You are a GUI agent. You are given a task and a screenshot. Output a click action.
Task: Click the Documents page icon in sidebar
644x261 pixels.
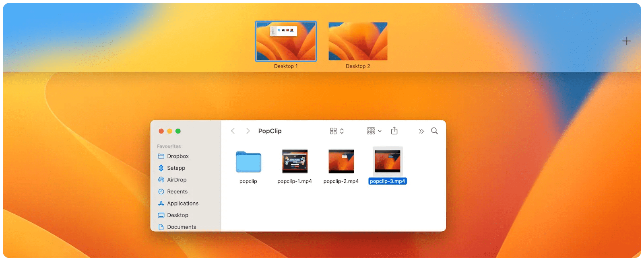coord(161,227)
